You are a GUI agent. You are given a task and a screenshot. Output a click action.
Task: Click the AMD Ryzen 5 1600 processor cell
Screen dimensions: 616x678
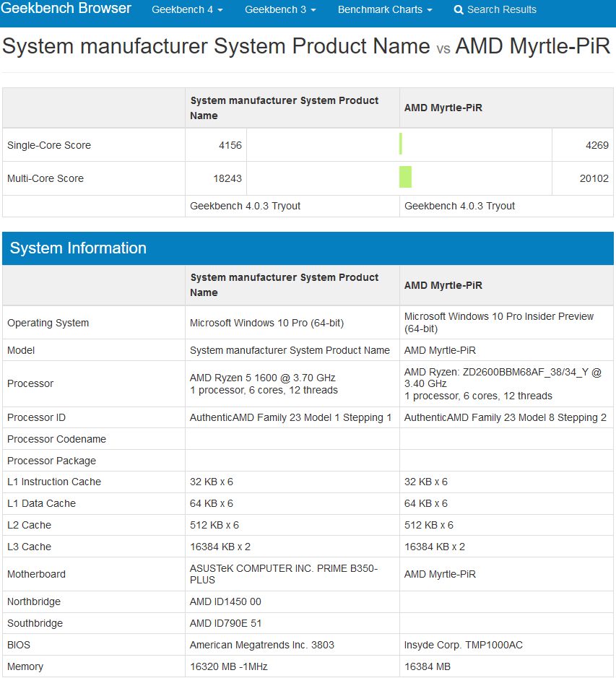click(292, 384)
